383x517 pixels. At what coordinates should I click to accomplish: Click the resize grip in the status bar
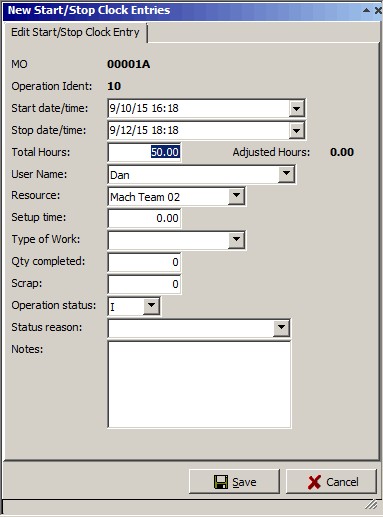pyautogui.click(x=371, y=505)
